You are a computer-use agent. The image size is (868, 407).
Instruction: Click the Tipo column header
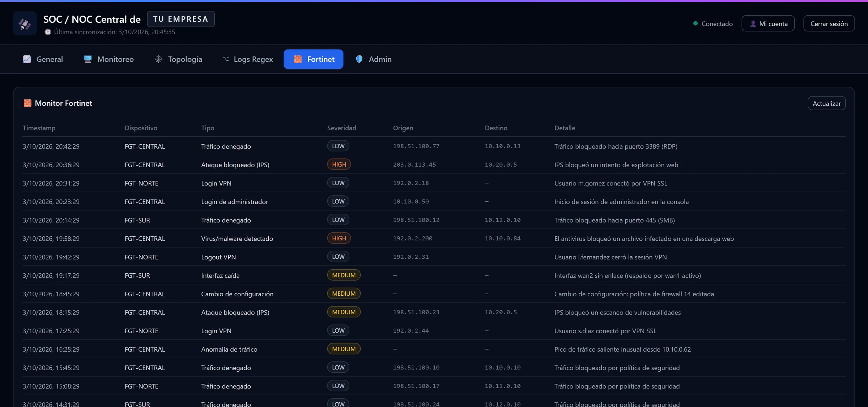208,128
